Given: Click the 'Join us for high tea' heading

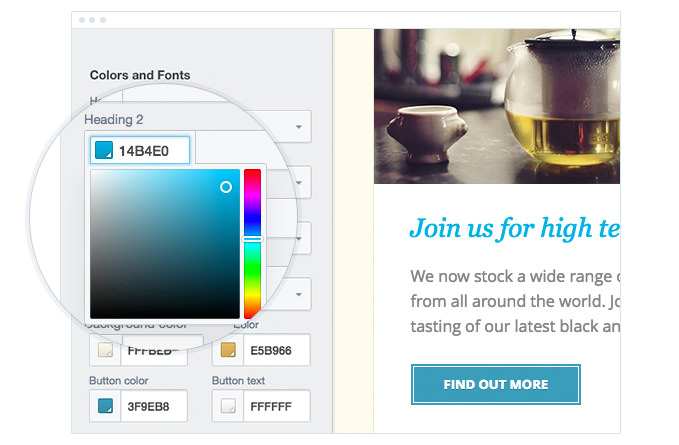Looking at the screenshot, I should click(514, 228).
